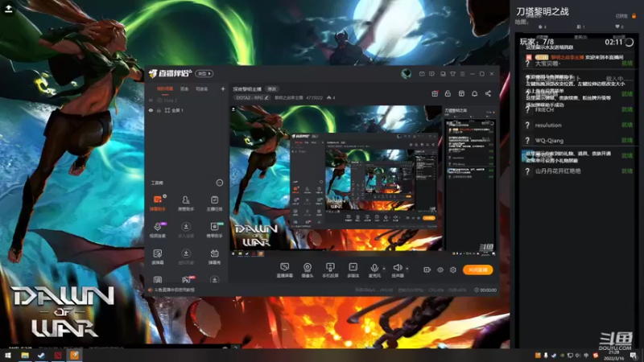Select 全屏 1 source row
Viewport: 644px width, 362px height.
[187, 110]
